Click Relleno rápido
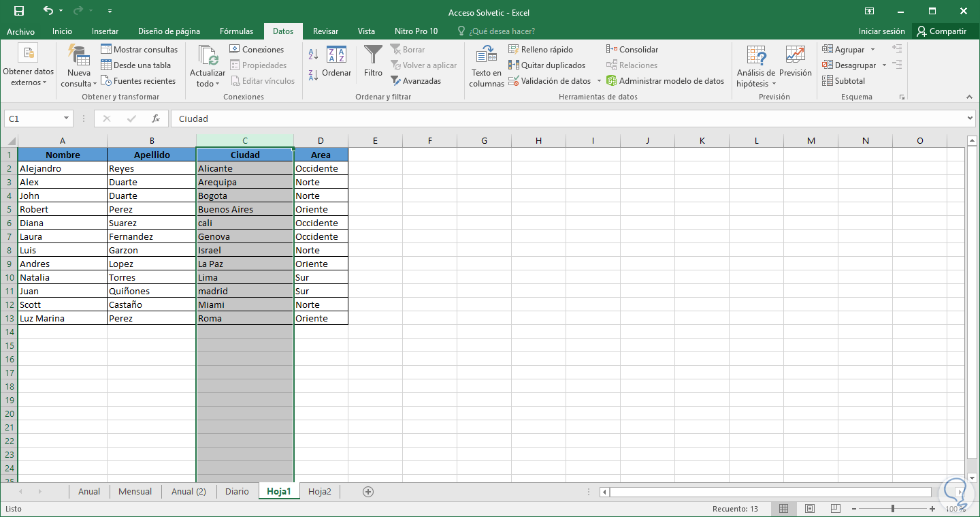Image resolution: width=980 pixels, height=517 pixels. pyautogui.click(x=541, y=49)
